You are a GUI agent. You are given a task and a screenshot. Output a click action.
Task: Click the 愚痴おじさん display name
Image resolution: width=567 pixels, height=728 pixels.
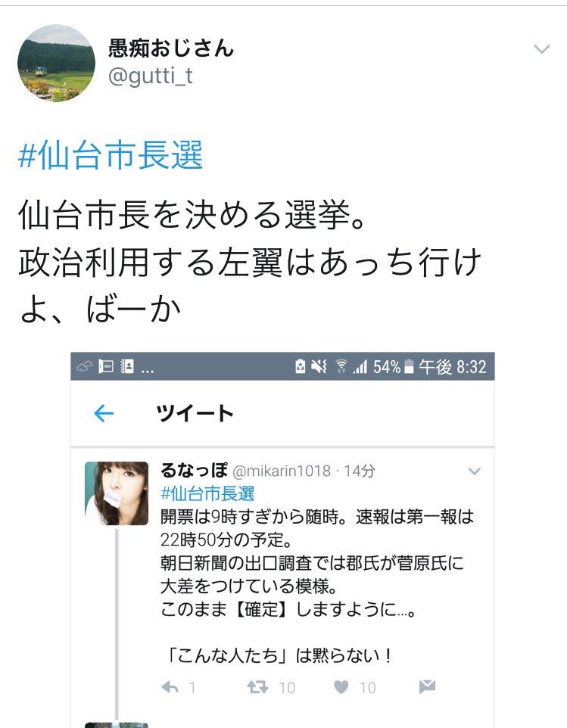pos(171,48)
